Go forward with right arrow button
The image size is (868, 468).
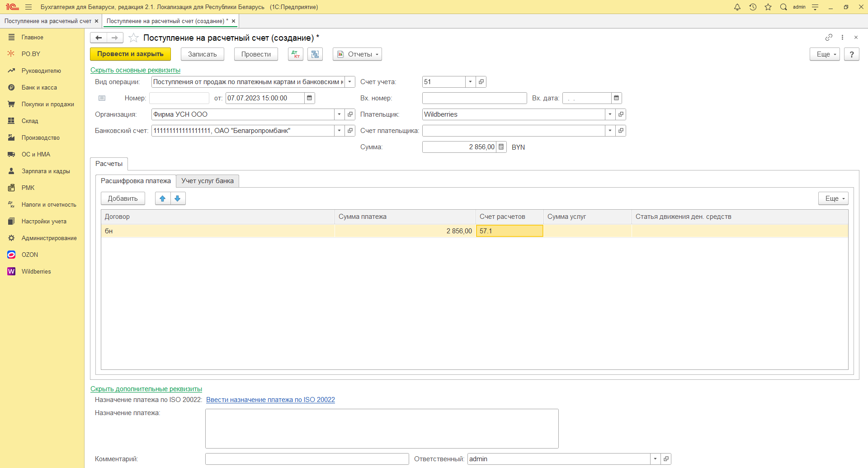115,38
